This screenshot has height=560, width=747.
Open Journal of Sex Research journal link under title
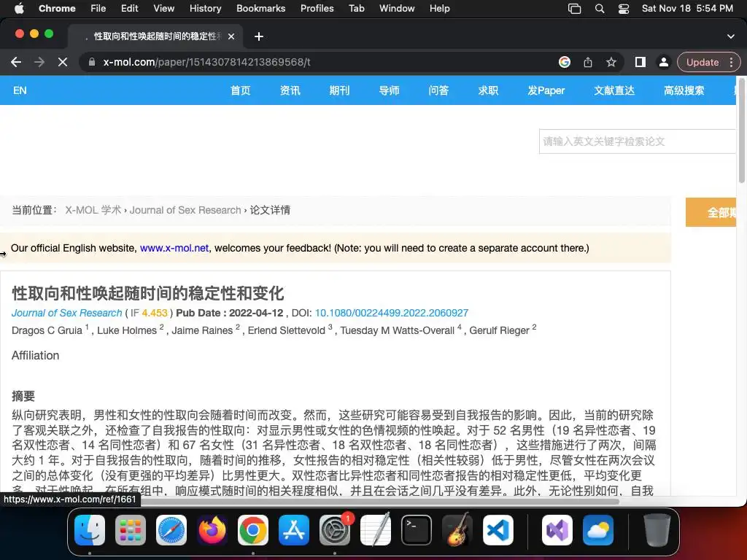[66, 313]
